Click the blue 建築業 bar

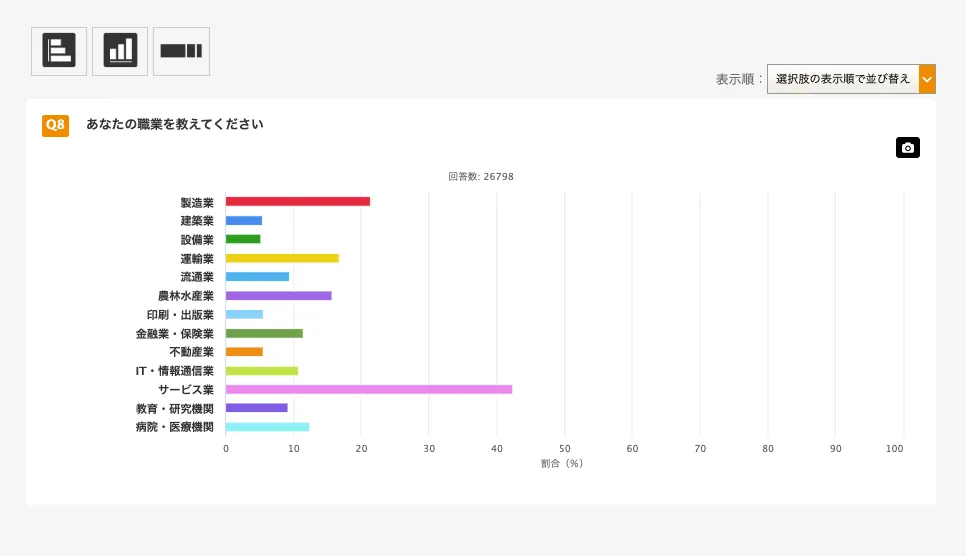244,220
